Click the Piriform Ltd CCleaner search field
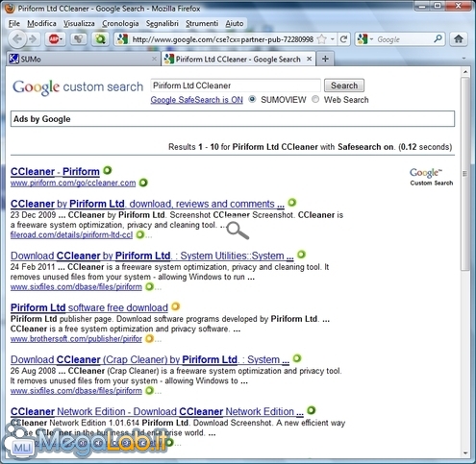The width and height of the screenshot is (476, 464). pyautogui.click(x=236, y=85)
